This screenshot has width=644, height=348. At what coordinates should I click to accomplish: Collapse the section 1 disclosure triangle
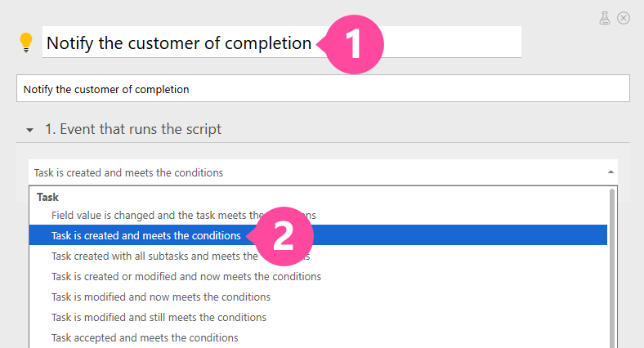pos(30,130)
